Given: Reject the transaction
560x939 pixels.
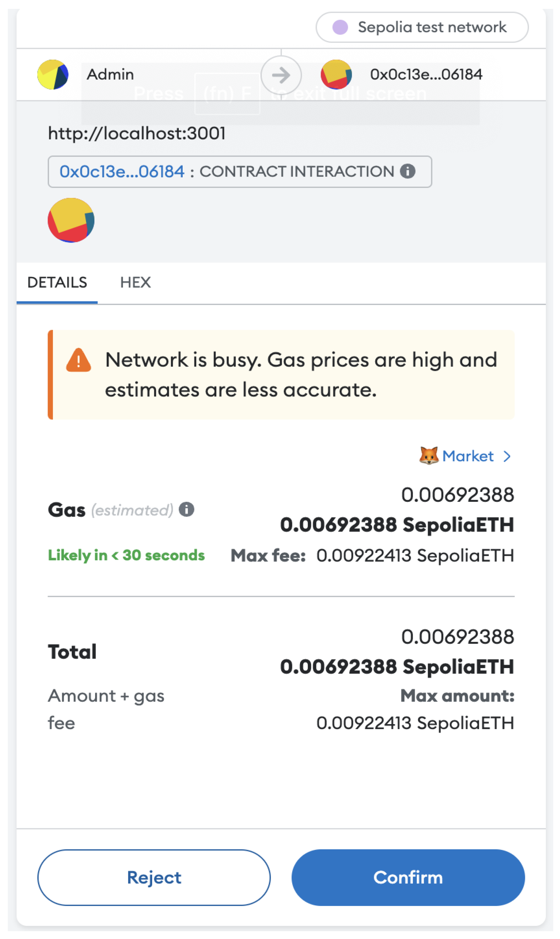Looking at the screenshot, I should click(154, 877).
